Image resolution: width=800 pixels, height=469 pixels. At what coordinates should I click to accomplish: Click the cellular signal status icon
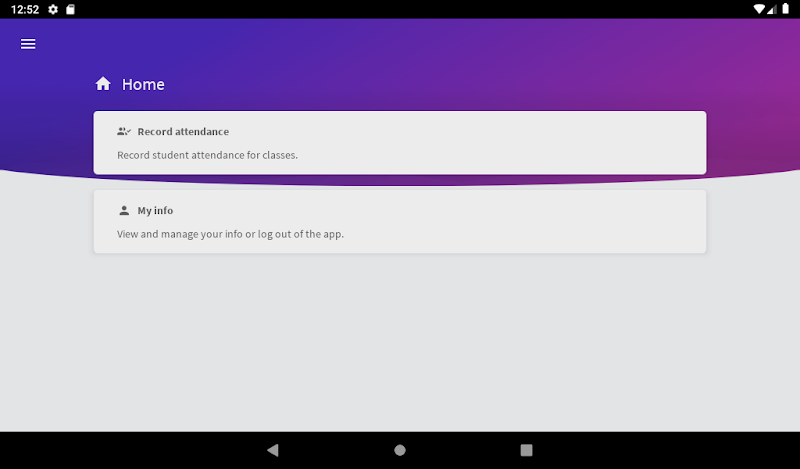(772, 9)
